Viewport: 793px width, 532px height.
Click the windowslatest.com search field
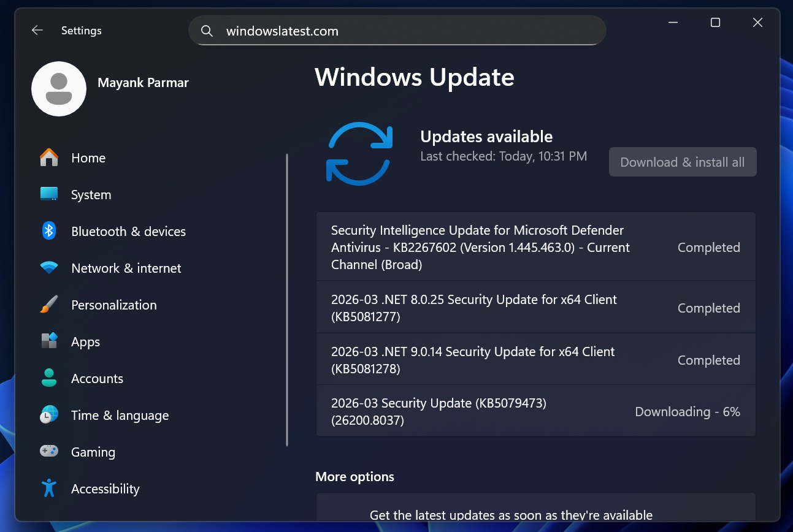[397, 30]
